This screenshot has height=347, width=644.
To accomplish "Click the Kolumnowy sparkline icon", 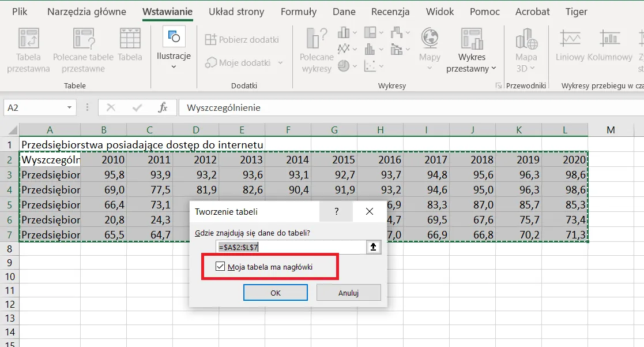I will pyautogui.click(x=609, y=39).
